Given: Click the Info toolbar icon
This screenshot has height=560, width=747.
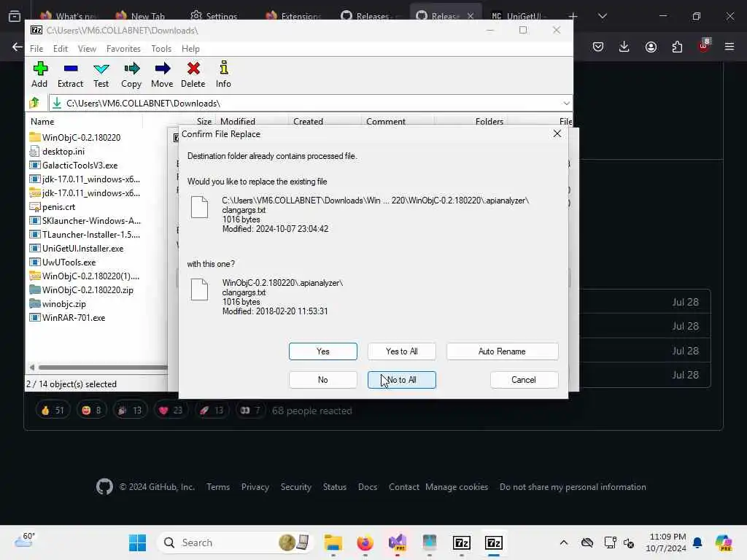Looking at the screenshot, I should coord(223,75).
